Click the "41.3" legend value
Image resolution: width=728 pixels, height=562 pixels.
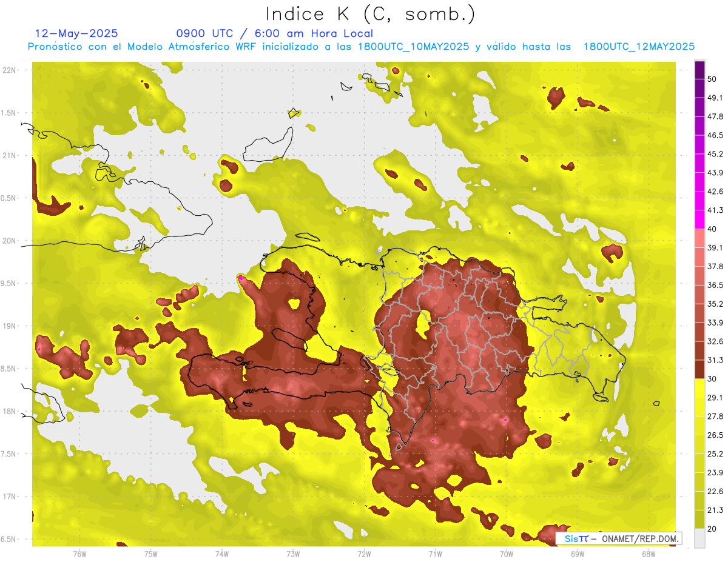pos(715,210)
